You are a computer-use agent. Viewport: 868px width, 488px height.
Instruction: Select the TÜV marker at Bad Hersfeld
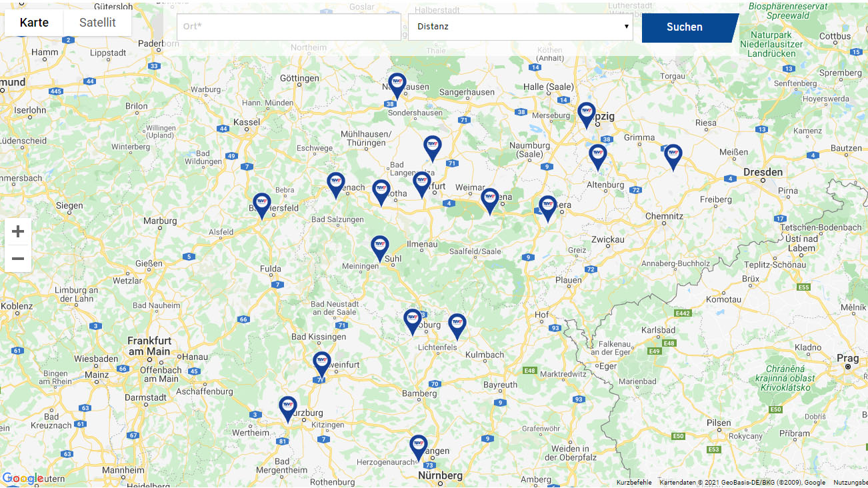click(262, 204)
